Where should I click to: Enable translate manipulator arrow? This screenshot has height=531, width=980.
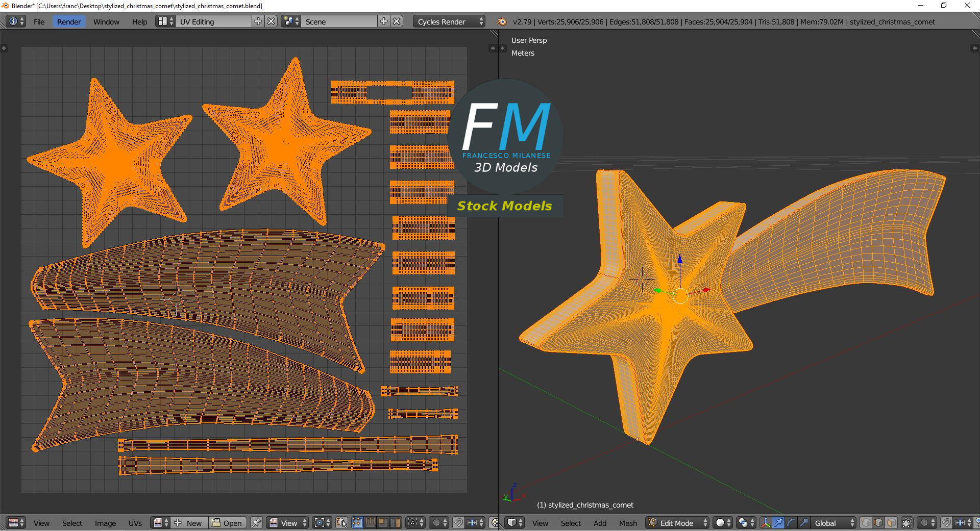778,523
